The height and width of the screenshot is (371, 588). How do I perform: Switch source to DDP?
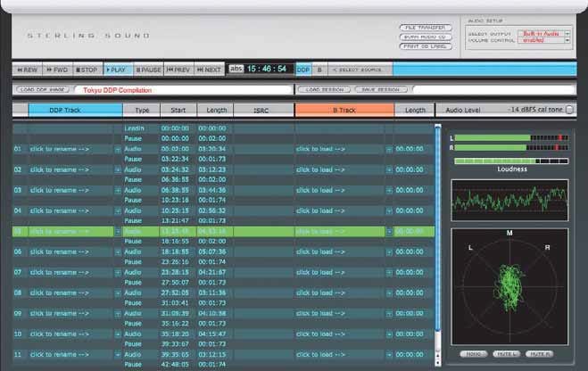(303, 70)
